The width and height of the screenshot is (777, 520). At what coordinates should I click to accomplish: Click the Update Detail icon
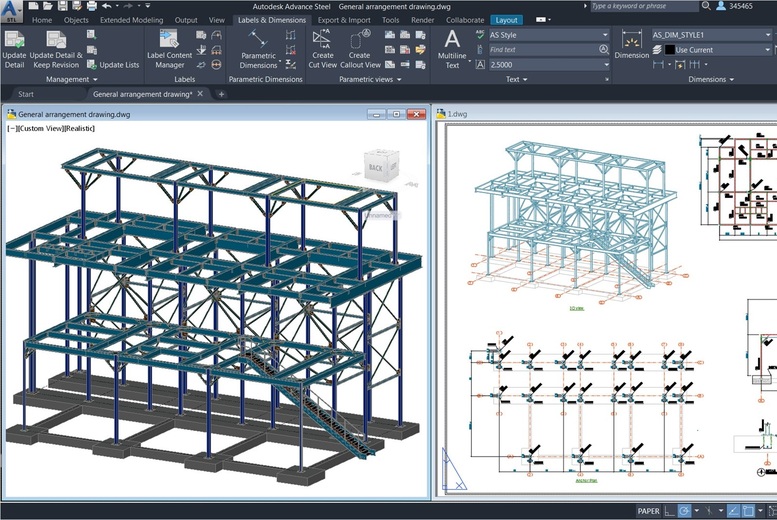(14, 50)
